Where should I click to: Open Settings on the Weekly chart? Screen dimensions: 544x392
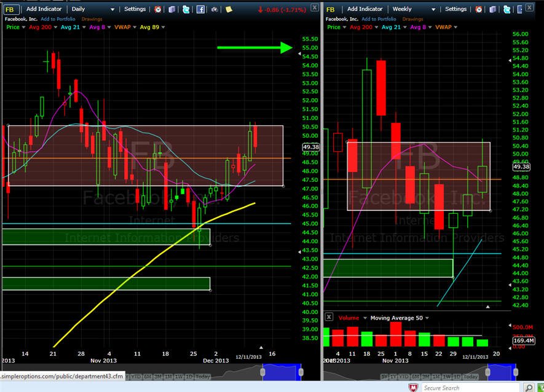pyautogui.click(x=456, y=9)
